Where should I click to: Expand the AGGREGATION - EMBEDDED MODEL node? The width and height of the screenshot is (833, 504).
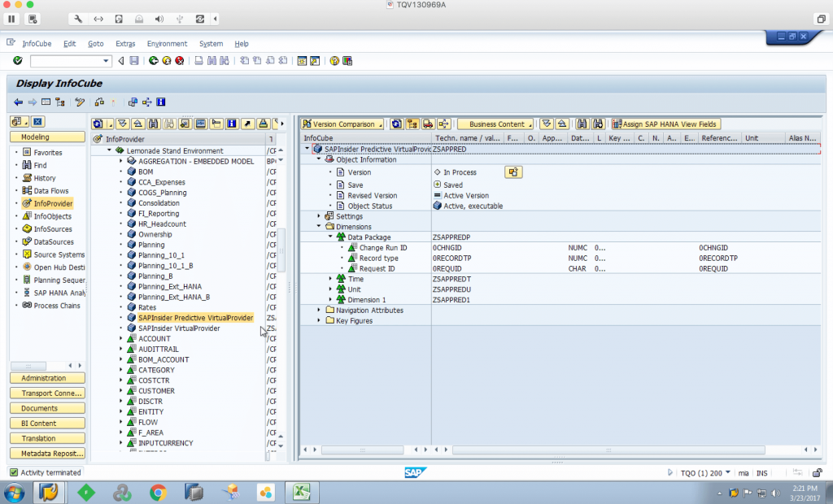[120, 161]
